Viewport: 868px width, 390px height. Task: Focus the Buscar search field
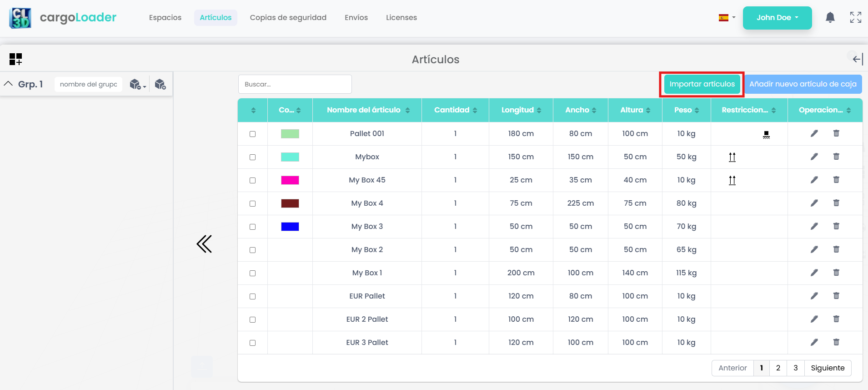pyautogui.click(x=295, y=84)
